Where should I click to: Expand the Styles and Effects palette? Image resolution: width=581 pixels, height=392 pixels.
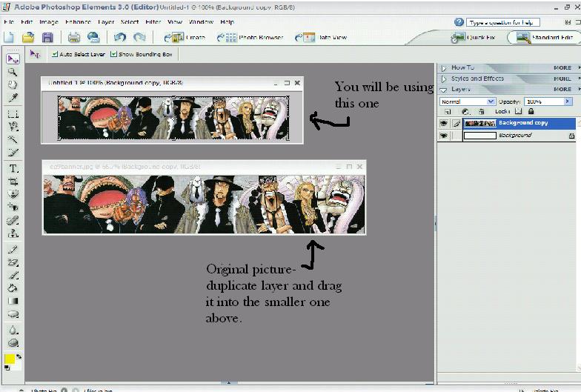coord(444,79)
